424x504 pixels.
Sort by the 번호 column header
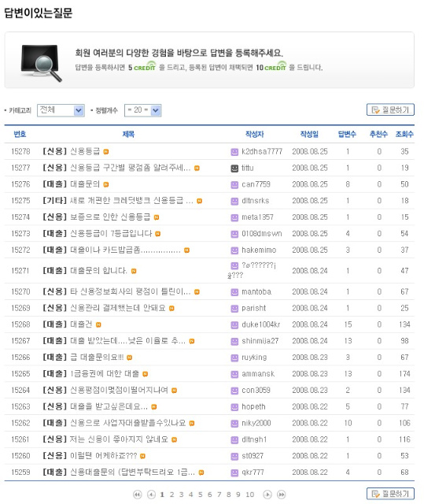click(x=20, y=135)
